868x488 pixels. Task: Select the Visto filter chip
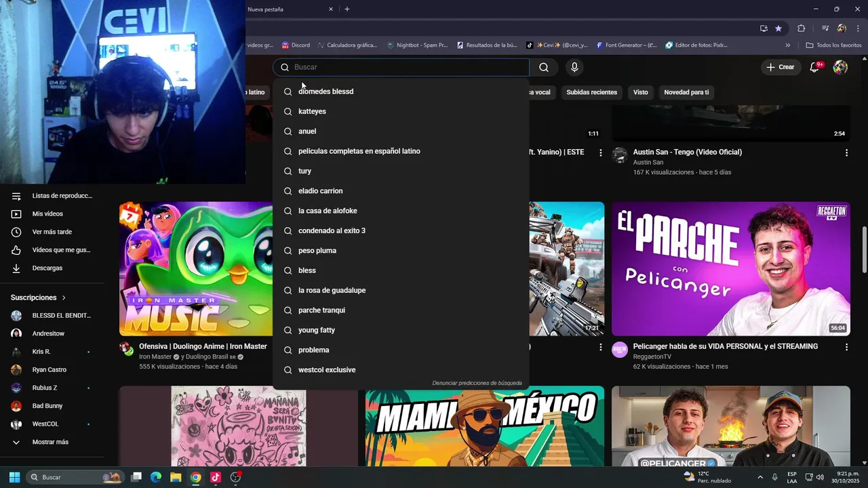tap(640, 92)
